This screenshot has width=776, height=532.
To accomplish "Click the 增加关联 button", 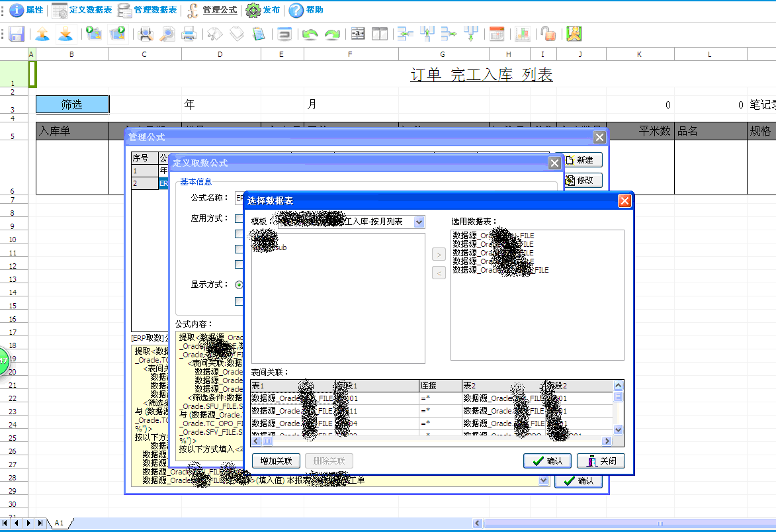I will point(276,461).
